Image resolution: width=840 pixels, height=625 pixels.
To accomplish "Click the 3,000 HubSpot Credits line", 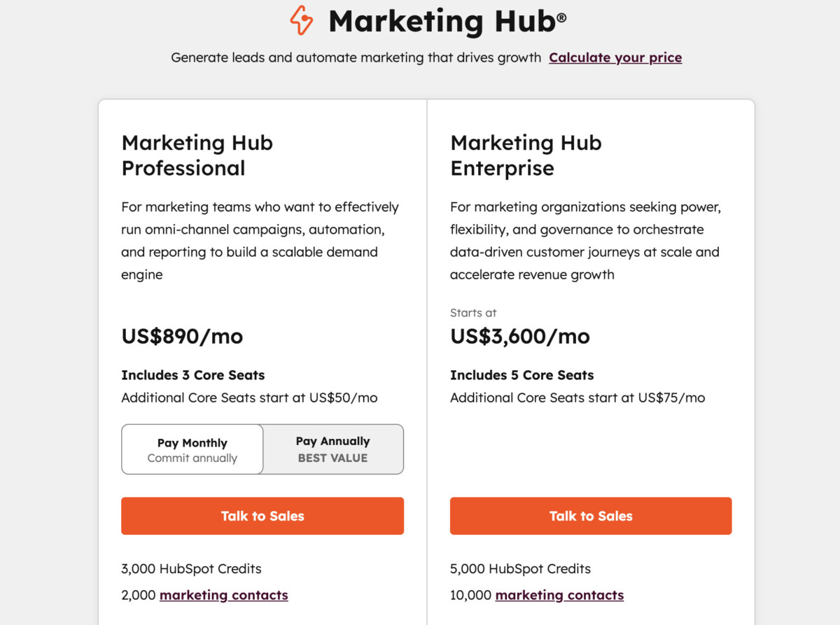I will click(x=191, y=569).
